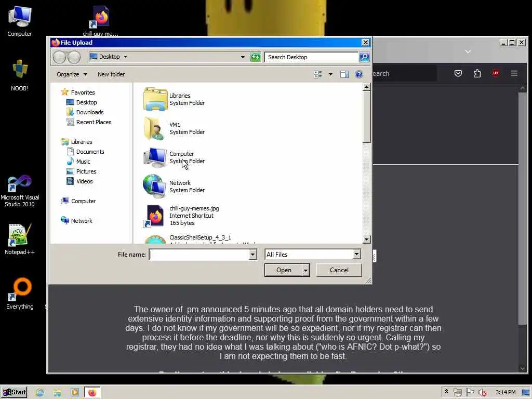The image size is (532, 399).
Task: Select Computer in navigation pane
Action: (83, 201)
